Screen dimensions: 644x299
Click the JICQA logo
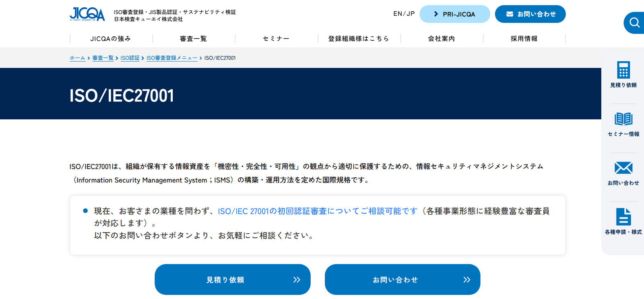[x=87, y=14]
